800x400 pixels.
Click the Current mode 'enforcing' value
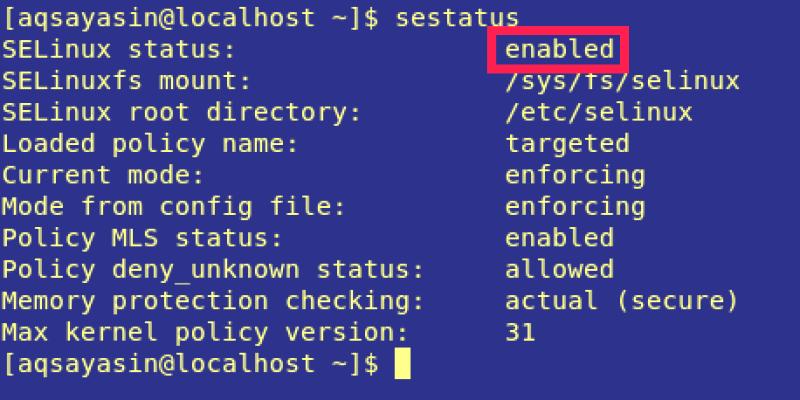[x=575, y=175]
